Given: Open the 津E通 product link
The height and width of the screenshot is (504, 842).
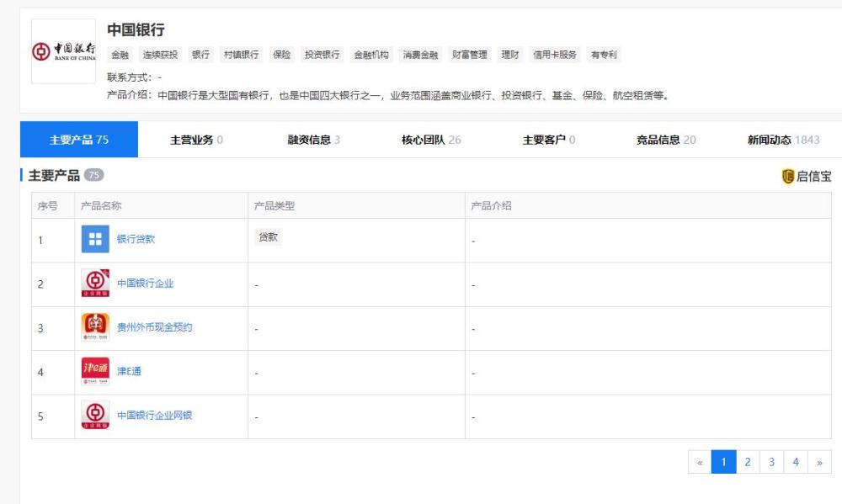Looking at the screenshot, I should (130, 371).
